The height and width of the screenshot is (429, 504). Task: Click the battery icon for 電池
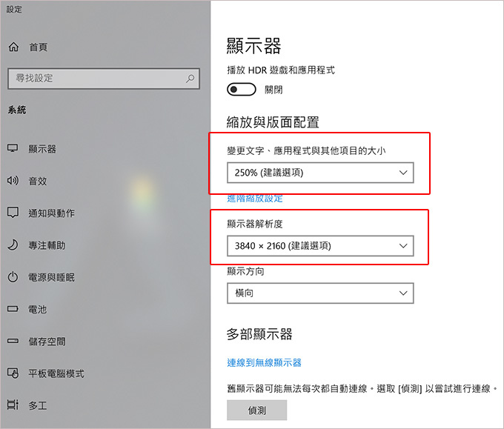pos(13,309)
